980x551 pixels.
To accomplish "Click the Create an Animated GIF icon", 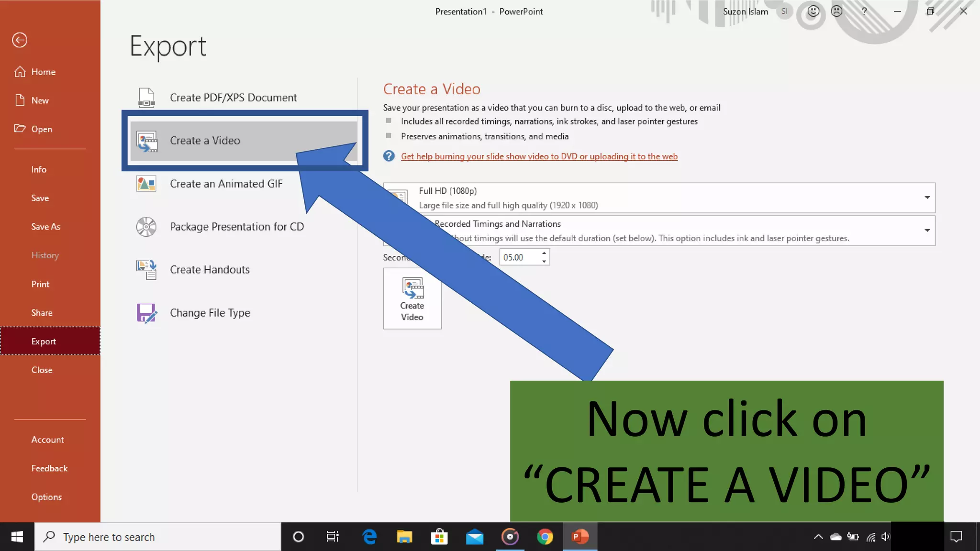I will pos(146,184).
